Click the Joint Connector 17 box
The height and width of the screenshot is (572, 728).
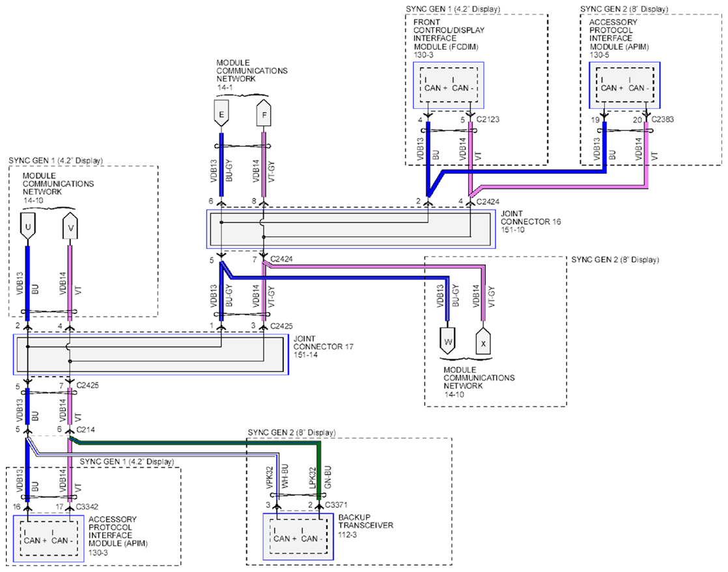coord(150,354)
